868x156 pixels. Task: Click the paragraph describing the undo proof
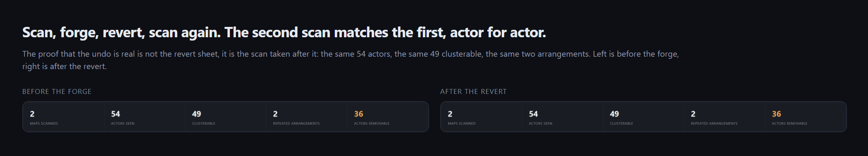[351, 60]
